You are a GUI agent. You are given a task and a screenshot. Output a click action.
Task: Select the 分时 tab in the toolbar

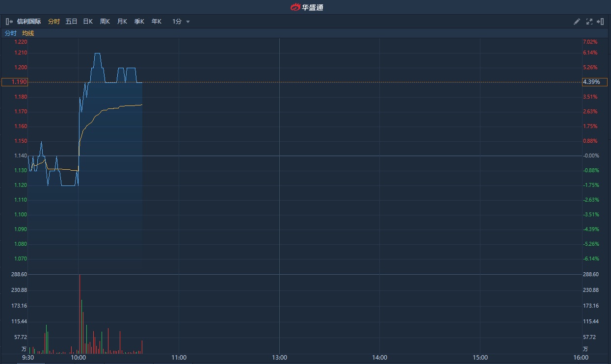coord(53,22)
